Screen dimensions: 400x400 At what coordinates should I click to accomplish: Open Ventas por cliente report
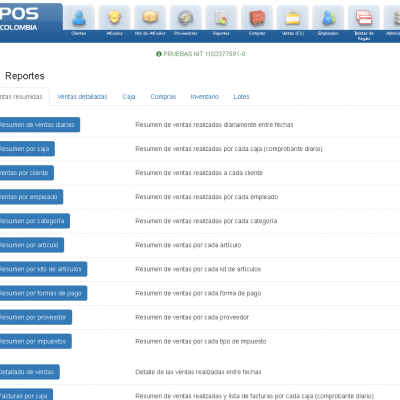pyautogui.click(x=27, y=173)
